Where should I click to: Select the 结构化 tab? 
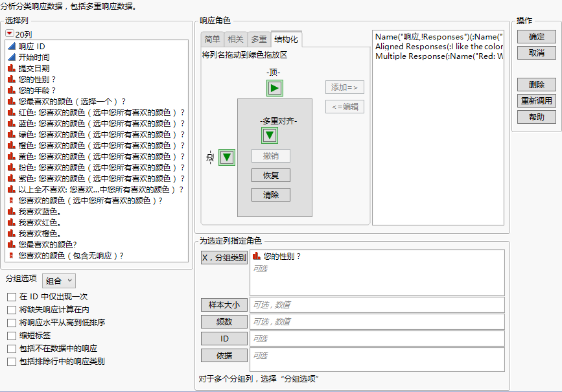[286, 39]
